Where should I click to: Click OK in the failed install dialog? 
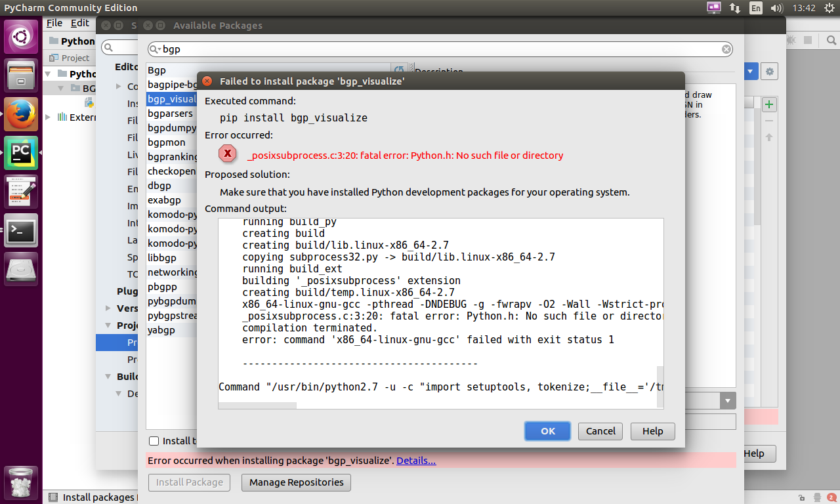(x=548, y=430)
